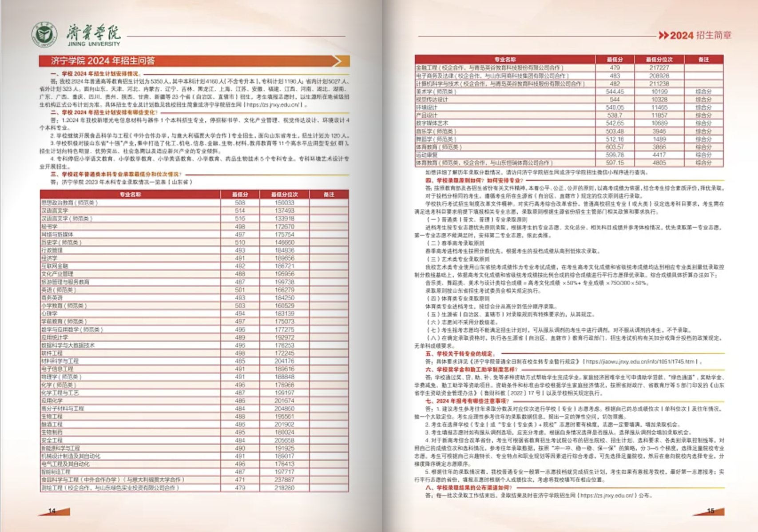The width and height of the screenshot is (758, 532).
Task: Click the '物理学（师范类）' row name
Action: pyautogui.click(x=61, y=377)
